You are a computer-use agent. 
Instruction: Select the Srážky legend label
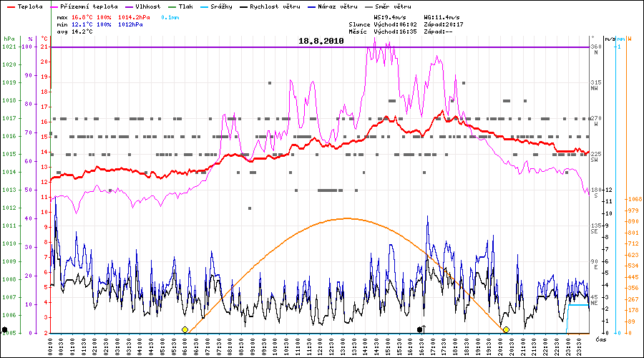pyautogui.click(x=221, y=6)
